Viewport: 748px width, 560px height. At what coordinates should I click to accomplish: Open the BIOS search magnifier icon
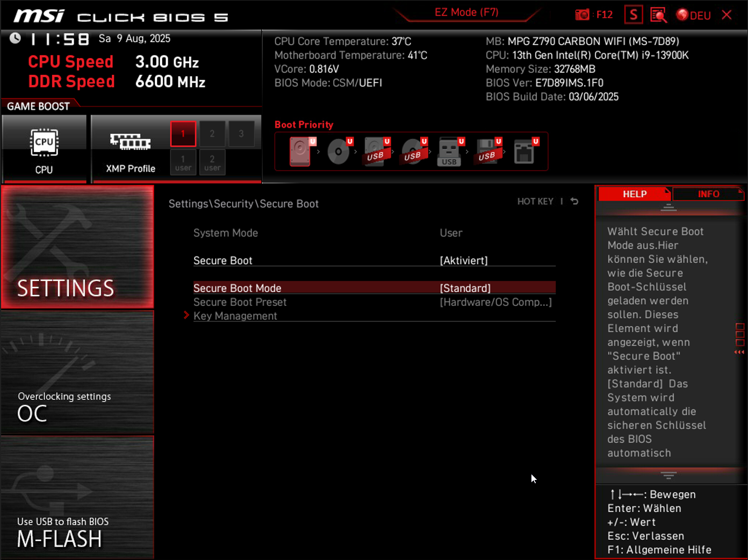(658, 15)
